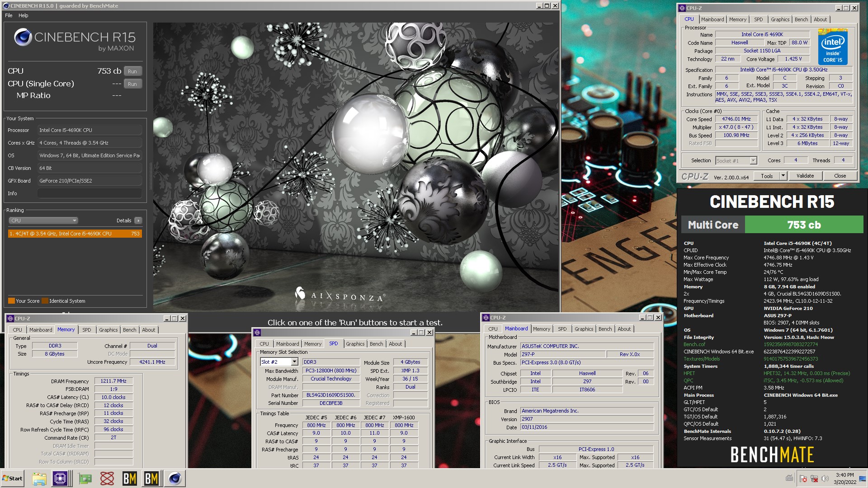Click the BenchMate taskbar icon beside the Cinebench sphere
The image size is (868, 488).
pyautogui.click(x=151, y=479)
